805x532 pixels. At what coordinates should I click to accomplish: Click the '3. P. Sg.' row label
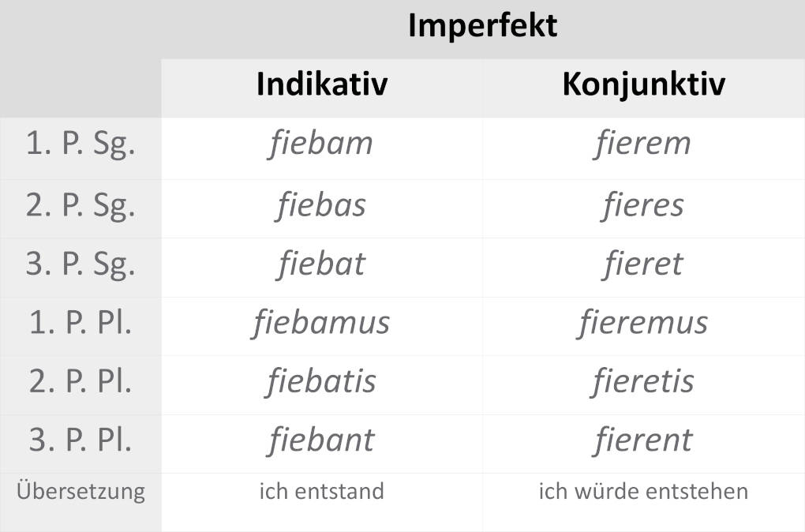(x=80, y=264)
